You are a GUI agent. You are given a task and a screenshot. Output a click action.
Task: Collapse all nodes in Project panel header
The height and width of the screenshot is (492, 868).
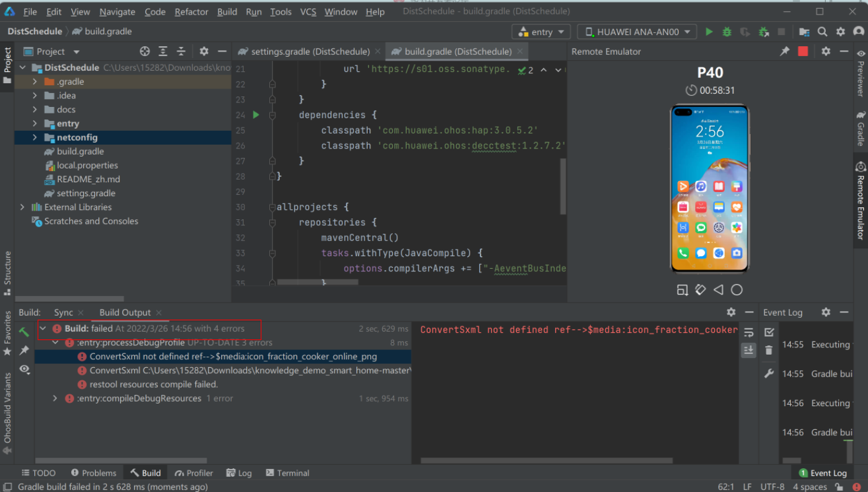pyautogui.click(x=181, y=52)
